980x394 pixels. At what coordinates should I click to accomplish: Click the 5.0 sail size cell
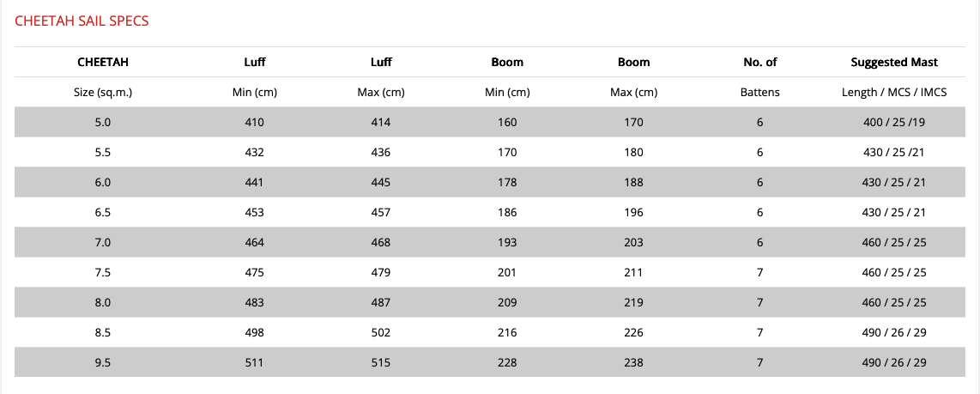click(x=103, y=122)
